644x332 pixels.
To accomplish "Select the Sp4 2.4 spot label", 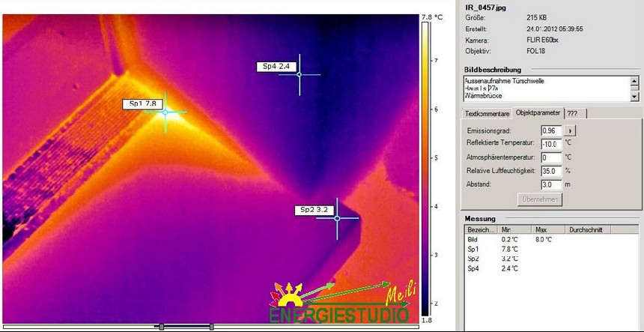I will pyautogui.click(x=276, y=67).
